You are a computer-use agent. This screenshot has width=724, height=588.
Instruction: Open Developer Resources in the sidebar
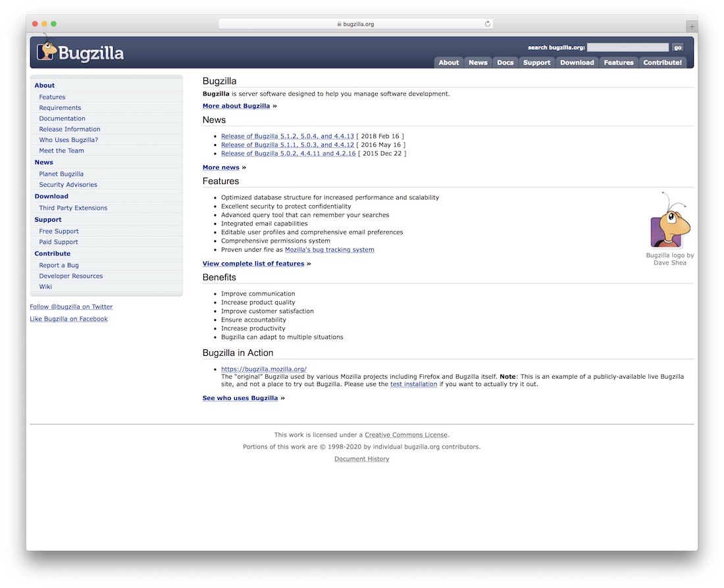(70, 276)
